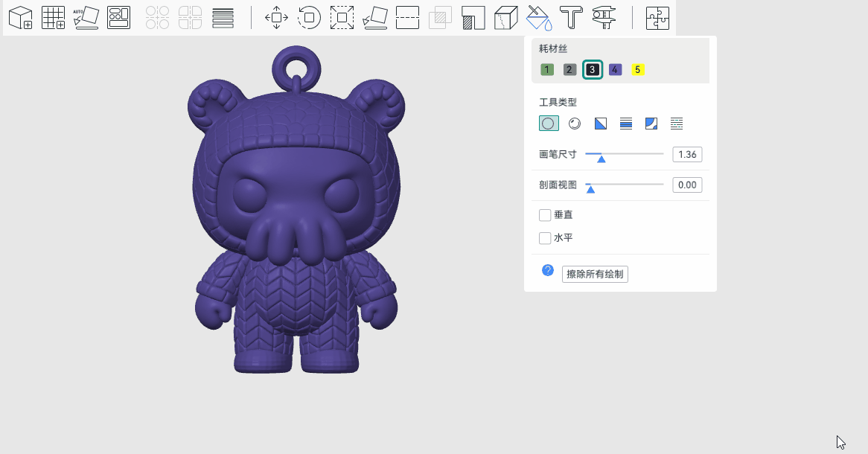The image size is (868, 454).
Task: Pick filament 1 green swatch
Action: point(547,70)
